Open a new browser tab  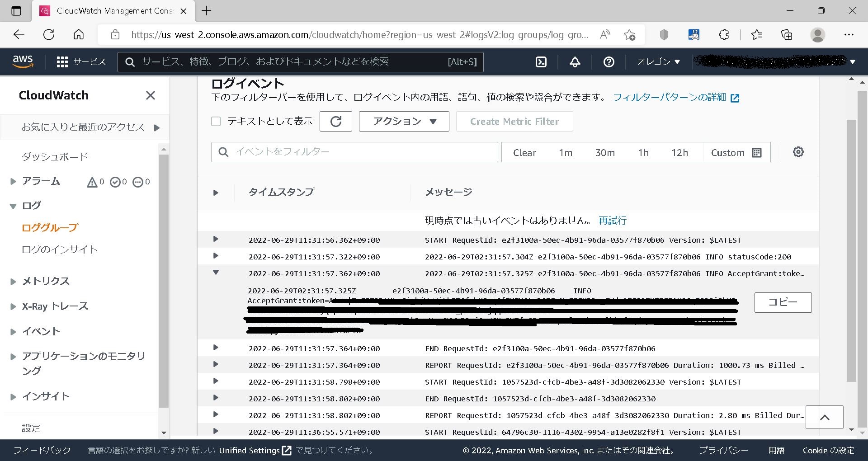pos(207,11)
